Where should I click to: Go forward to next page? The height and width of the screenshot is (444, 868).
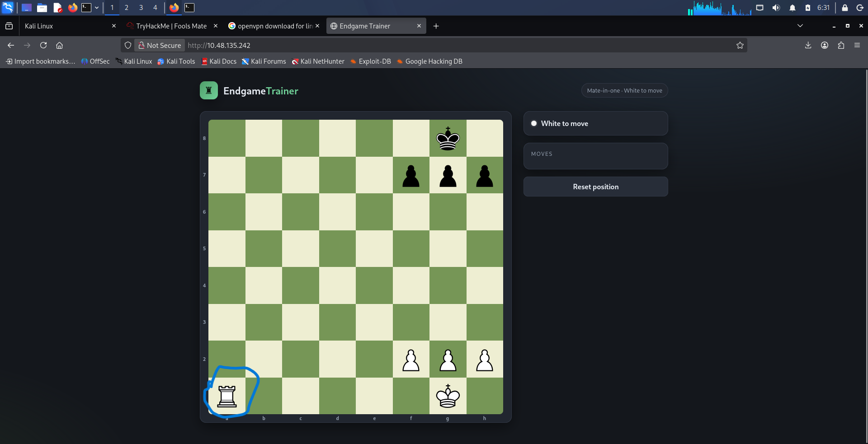click(x=27, y=45)
